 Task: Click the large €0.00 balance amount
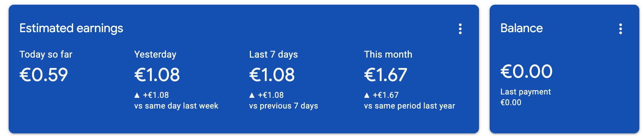tap(526, 71)
